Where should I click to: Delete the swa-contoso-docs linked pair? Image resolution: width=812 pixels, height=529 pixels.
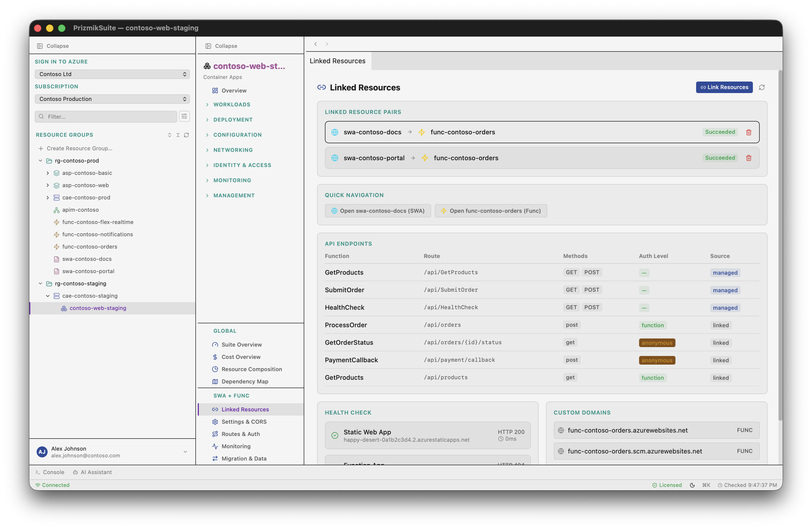[748, 132]
